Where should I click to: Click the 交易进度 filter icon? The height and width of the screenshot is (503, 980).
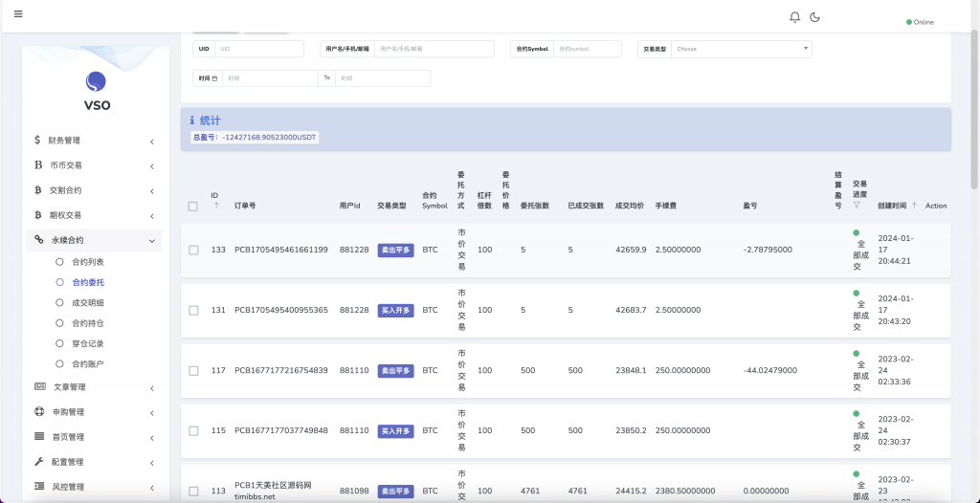point(857,205)
